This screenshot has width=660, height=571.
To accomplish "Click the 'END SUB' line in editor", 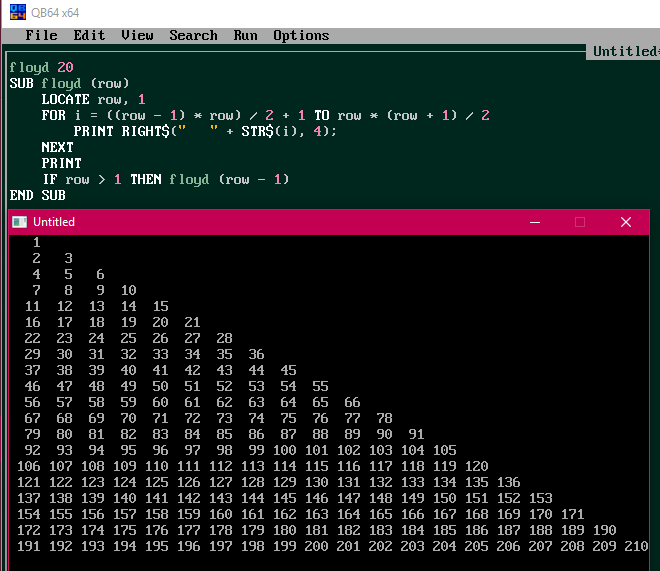I will coord(37,195).
